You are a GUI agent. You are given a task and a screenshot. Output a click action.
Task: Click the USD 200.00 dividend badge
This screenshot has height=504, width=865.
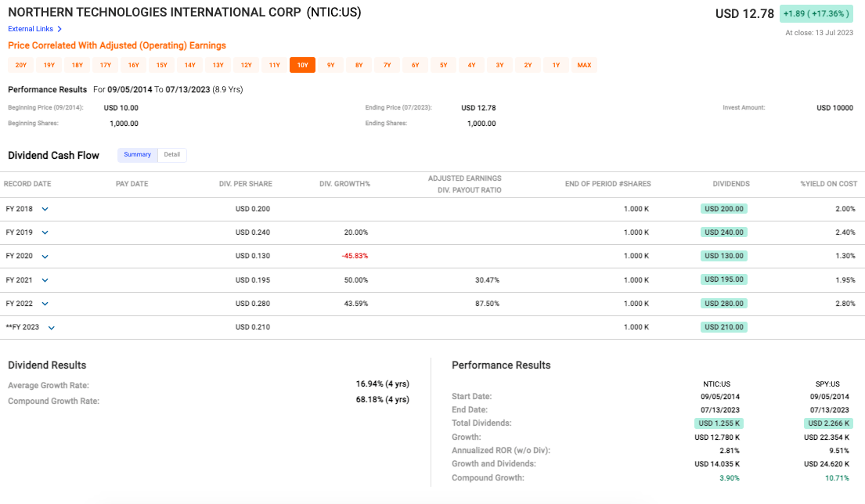tap(724, 209)
